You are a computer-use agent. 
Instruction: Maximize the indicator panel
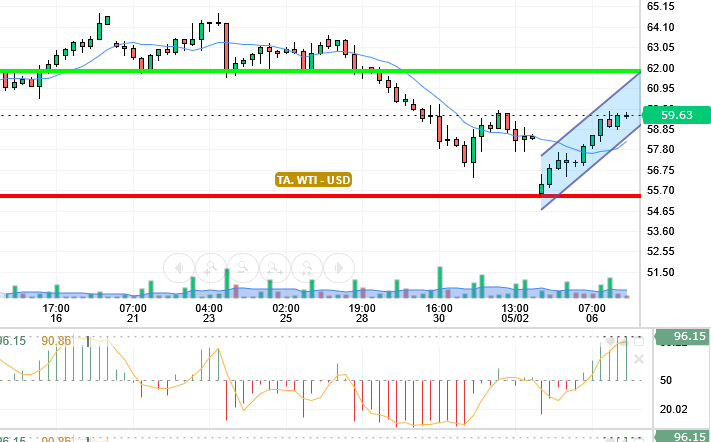[x=638, y=341]
